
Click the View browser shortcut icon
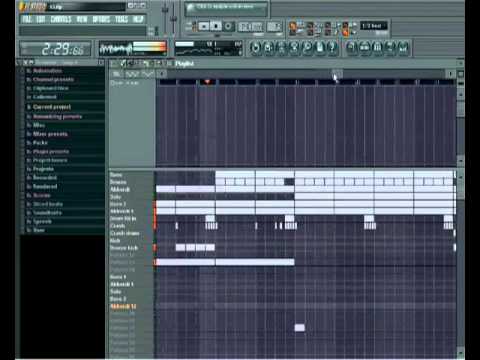click(x=390, y=48)
